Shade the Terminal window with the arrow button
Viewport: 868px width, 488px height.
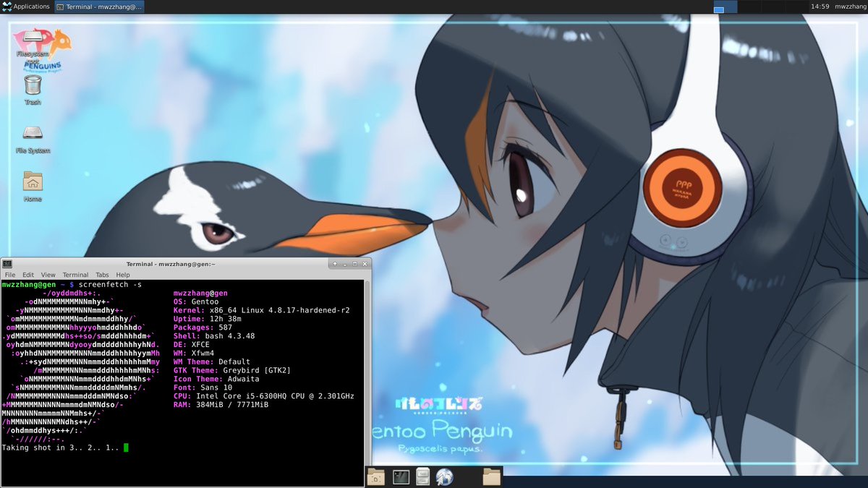(x=334, y=264)
